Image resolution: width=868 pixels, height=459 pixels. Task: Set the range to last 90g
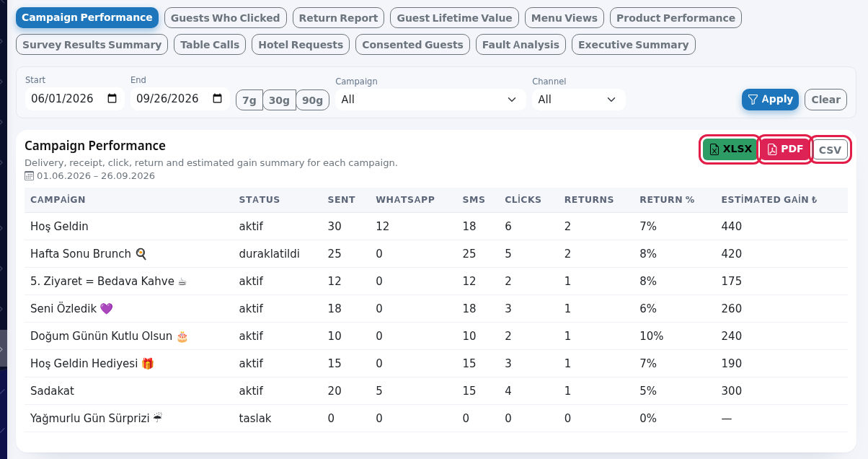click(313, 100)
